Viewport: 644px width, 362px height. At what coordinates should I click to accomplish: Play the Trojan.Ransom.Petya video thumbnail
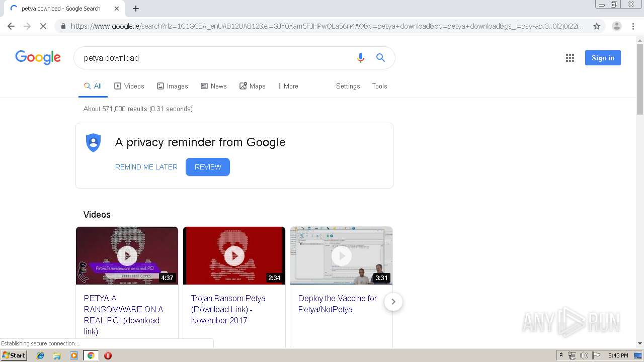pos(234,255)
